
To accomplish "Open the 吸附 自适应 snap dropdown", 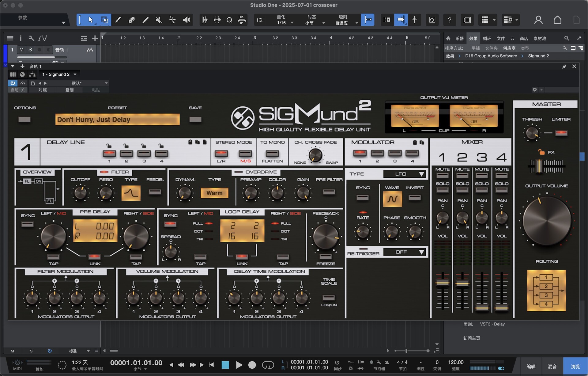I will [x=346, y=20].
